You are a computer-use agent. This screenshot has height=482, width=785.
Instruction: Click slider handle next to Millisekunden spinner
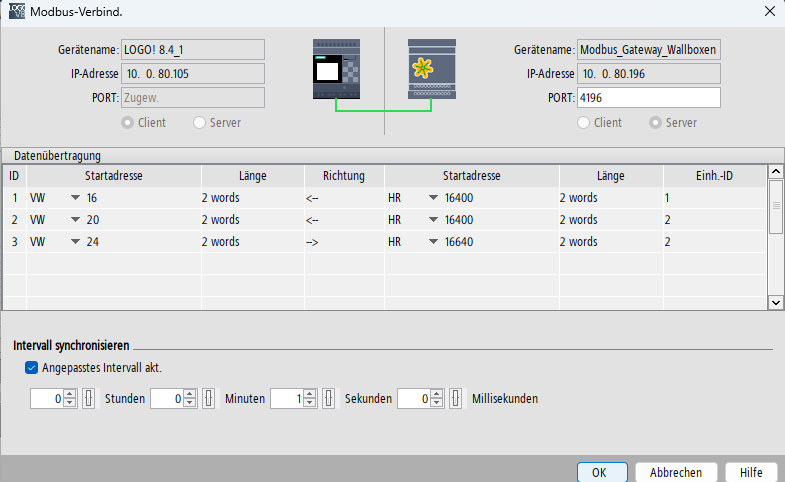456,398
